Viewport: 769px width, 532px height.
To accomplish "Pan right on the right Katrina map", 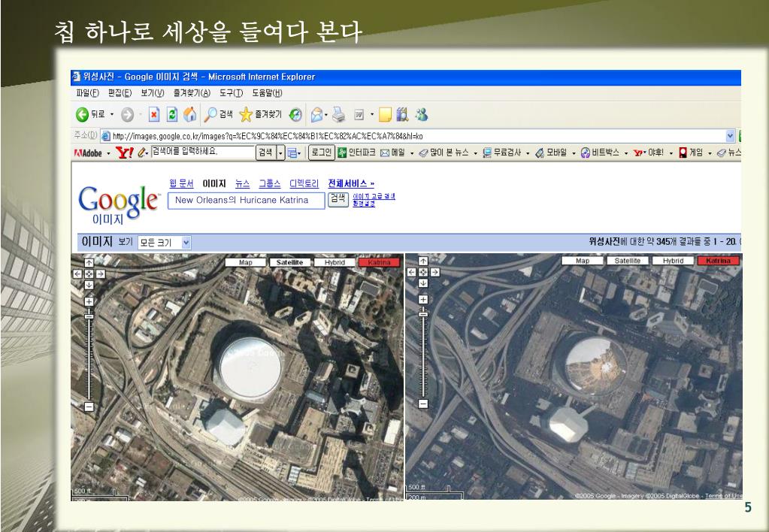I will (435, 272).
